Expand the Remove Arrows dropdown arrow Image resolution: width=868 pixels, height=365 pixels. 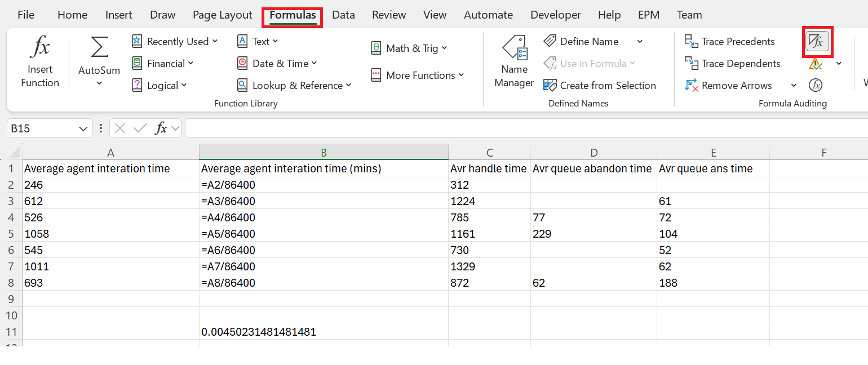point(794,86)
